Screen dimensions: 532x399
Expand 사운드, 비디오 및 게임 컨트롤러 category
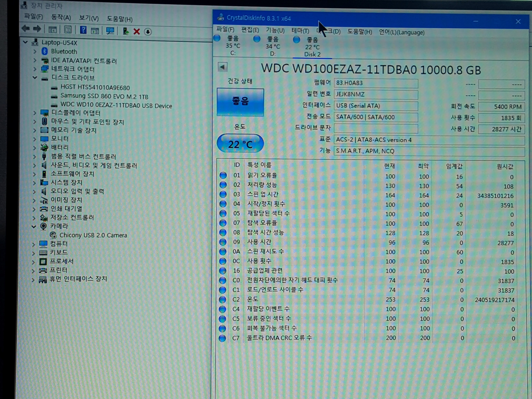pos(34,165)
